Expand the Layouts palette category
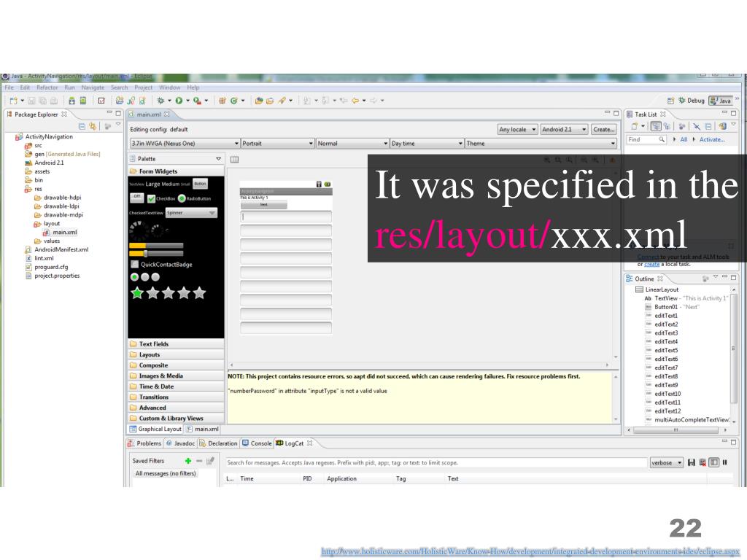Viewport: 747px width, 560px height. click(176, 355)
